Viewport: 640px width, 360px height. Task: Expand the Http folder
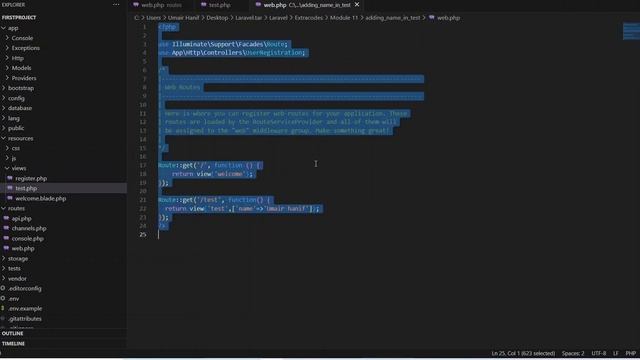pos(18,58)
